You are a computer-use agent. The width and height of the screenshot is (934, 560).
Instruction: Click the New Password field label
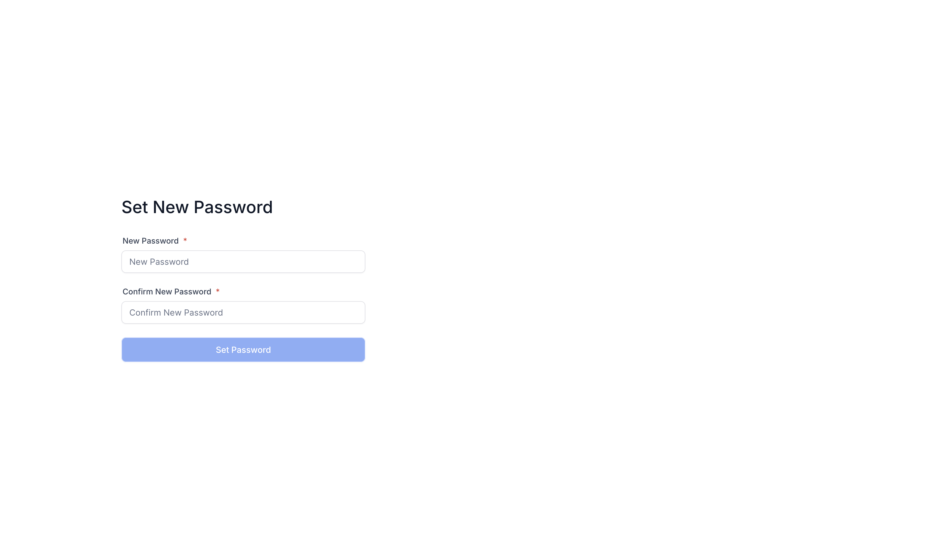[x=150, y=241]
